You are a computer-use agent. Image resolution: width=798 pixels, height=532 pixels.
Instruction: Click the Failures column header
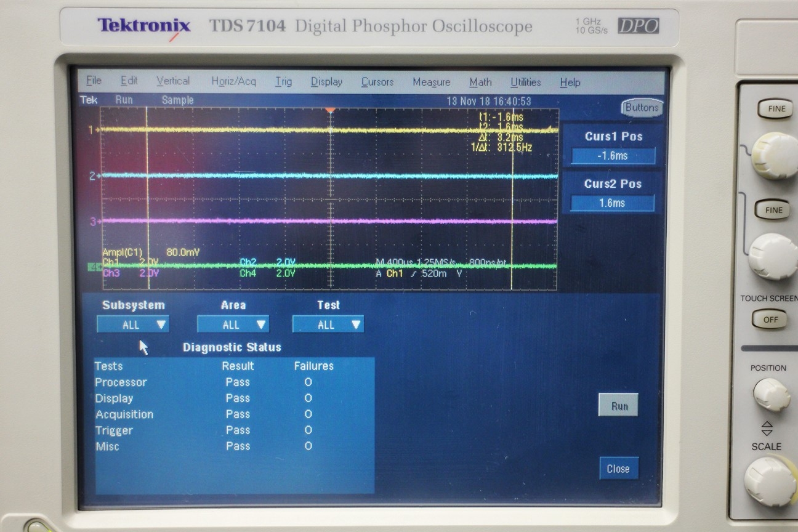click(x=313, y=366)
